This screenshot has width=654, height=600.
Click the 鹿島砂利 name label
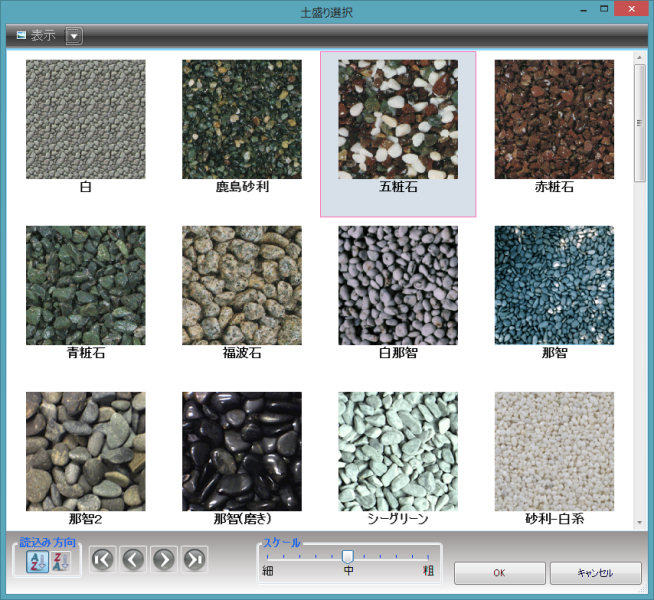pyautogui.click(x=242, y=187)
